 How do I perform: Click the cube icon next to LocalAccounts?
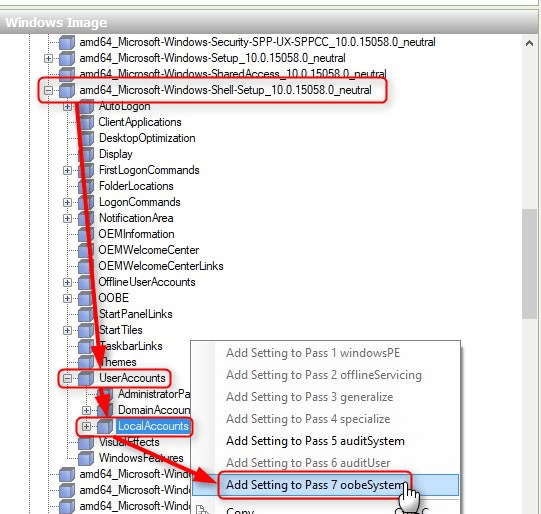[x=105, y=427]
